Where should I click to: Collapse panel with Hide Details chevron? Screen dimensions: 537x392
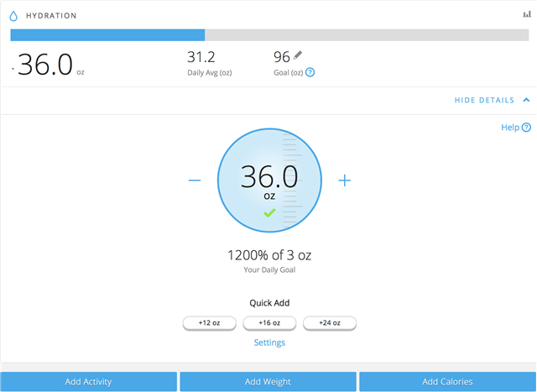pos(526,100)
